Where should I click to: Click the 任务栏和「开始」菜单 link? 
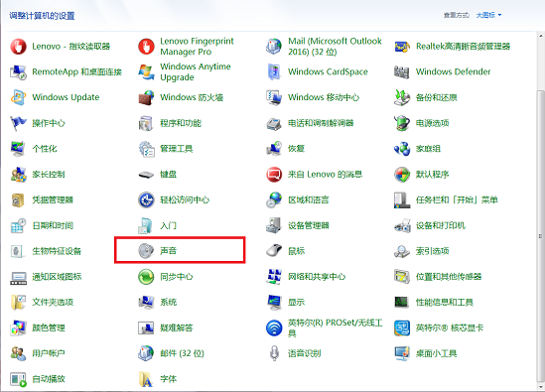coord(457,199)
